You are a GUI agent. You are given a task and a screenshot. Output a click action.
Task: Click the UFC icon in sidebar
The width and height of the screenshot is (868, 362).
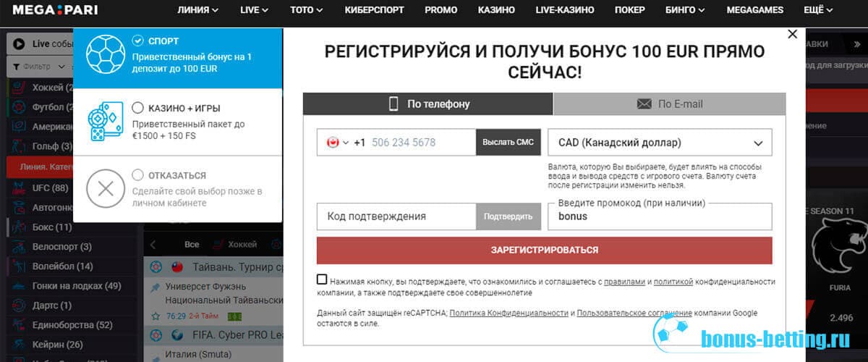(x=17, y=188)
